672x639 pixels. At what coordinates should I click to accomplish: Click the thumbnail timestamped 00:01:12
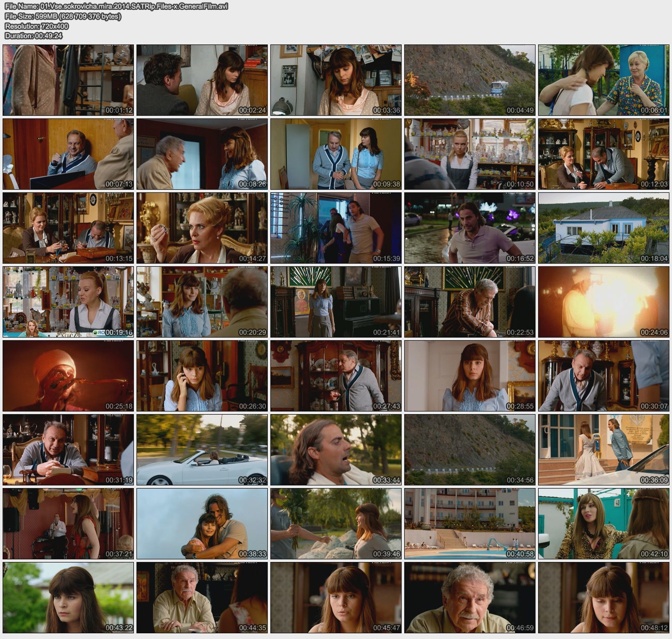point(68,80)
